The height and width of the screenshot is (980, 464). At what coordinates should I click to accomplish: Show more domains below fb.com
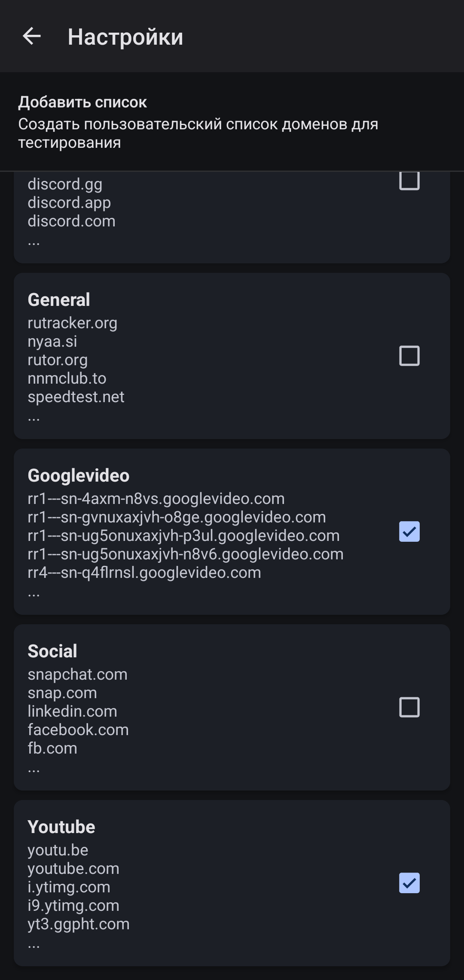tap(34, 769)
